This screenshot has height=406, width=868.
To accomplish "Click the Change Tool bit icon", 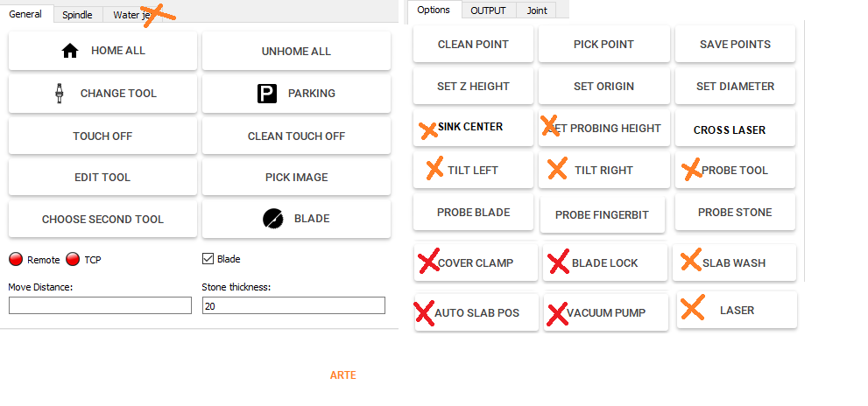I will [60, 94].
